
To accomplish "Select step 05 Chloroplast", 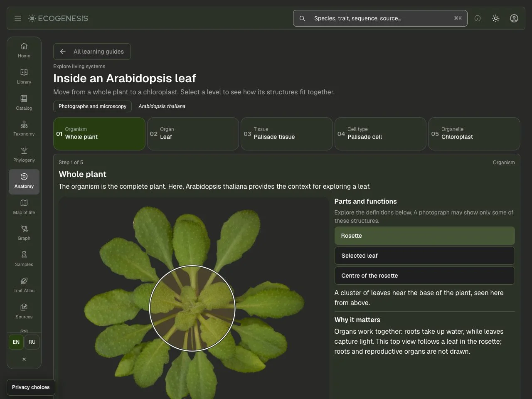I will [474, 134].
